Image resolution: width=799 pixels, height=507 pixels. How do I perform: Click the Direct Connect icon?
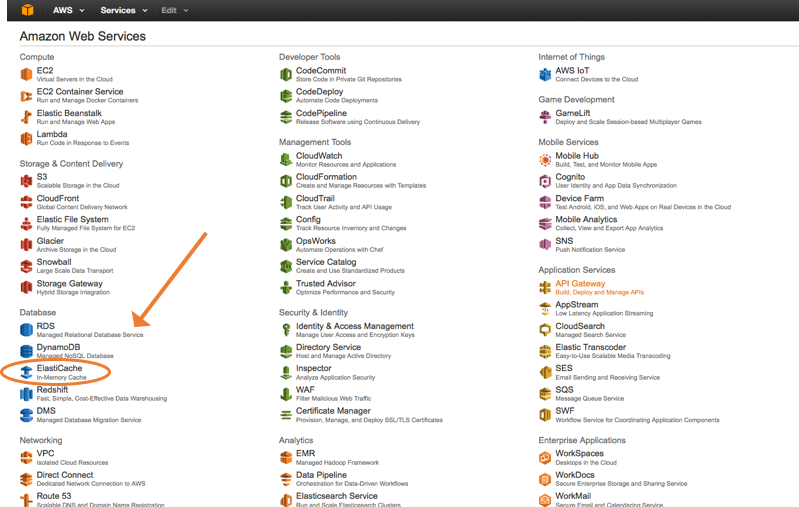click(x=26, y=479)
